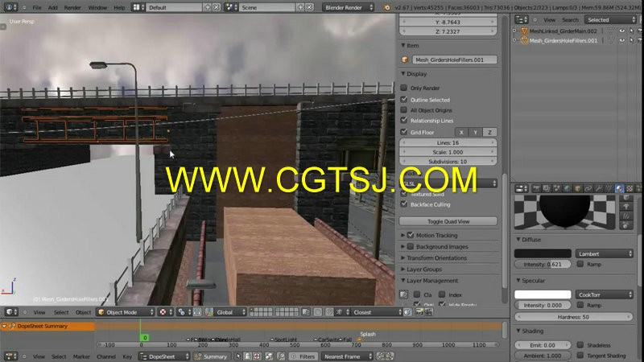
Task: Open the CookTorr specular shader dropdown
Action: click(605, 294)
